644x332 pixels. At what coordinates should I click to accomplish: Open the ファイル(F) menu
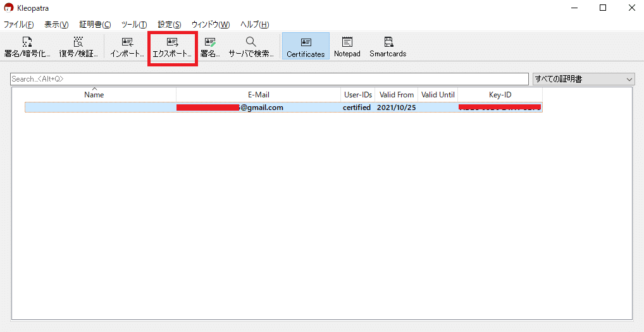pyautogui.click(x=18, y=25)
